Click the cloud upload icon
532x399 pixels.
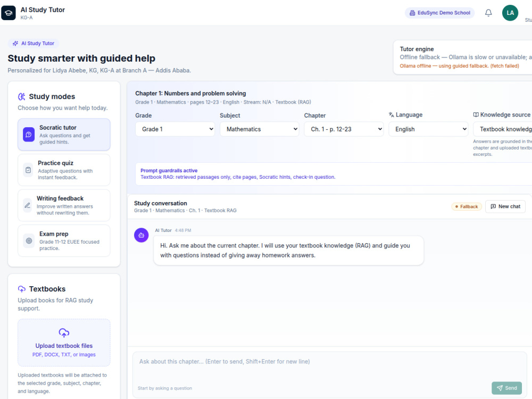64,333
